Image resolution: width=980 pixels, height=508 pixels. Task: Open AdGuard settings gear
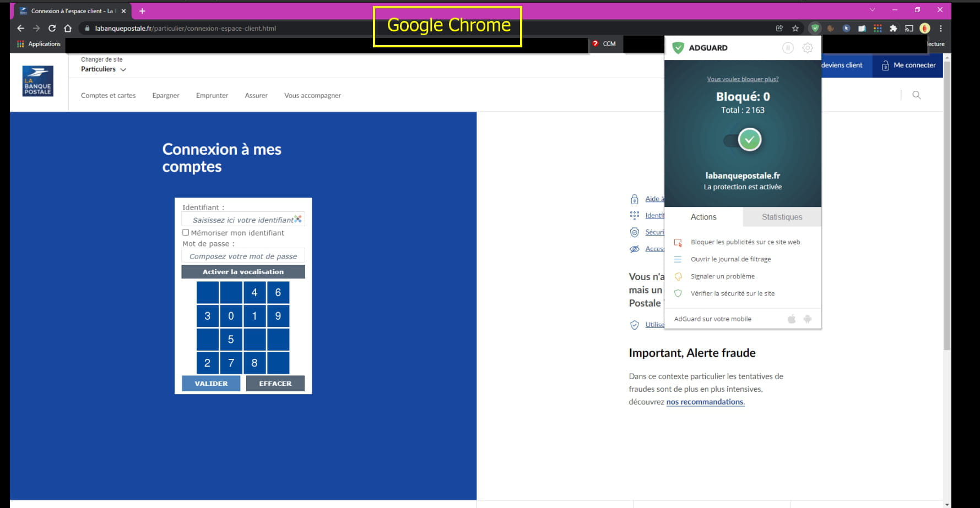pos(808,48)
